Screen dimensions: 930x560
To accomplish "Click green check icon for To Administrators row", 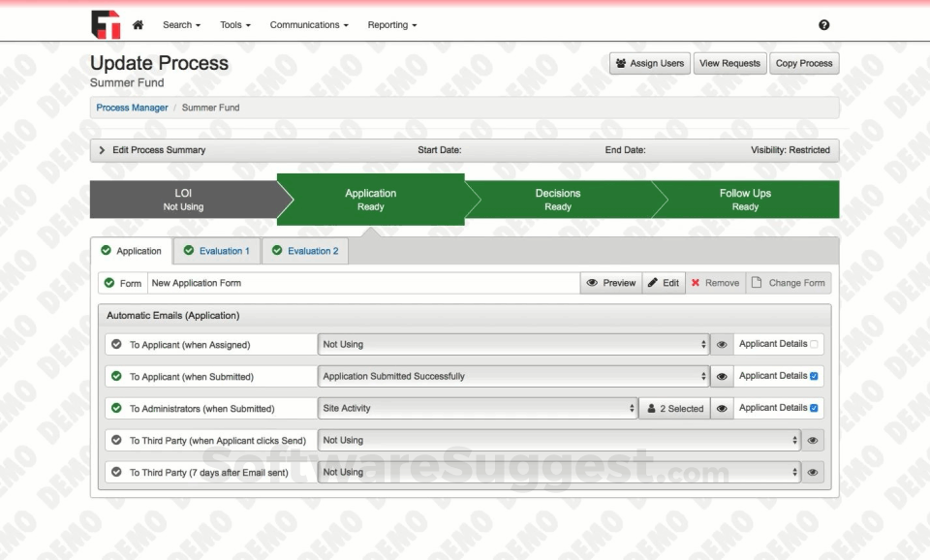I will [x=116, y=408].
